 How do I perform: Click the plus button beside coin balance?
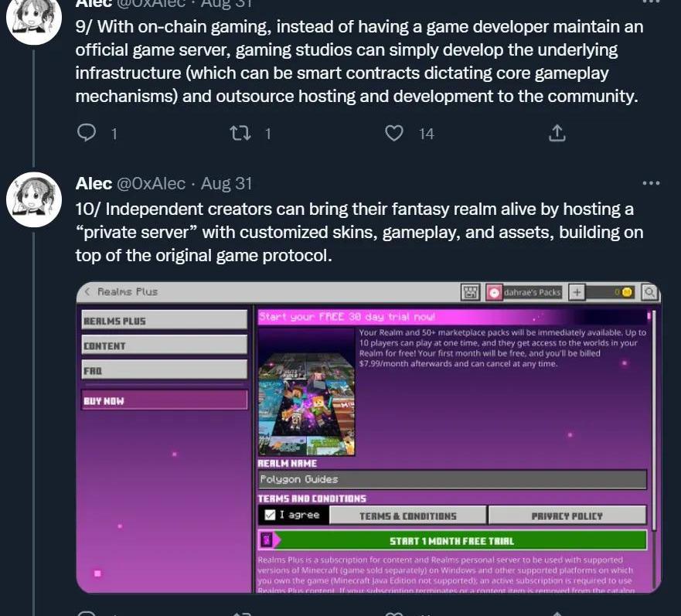click(577, 292)
